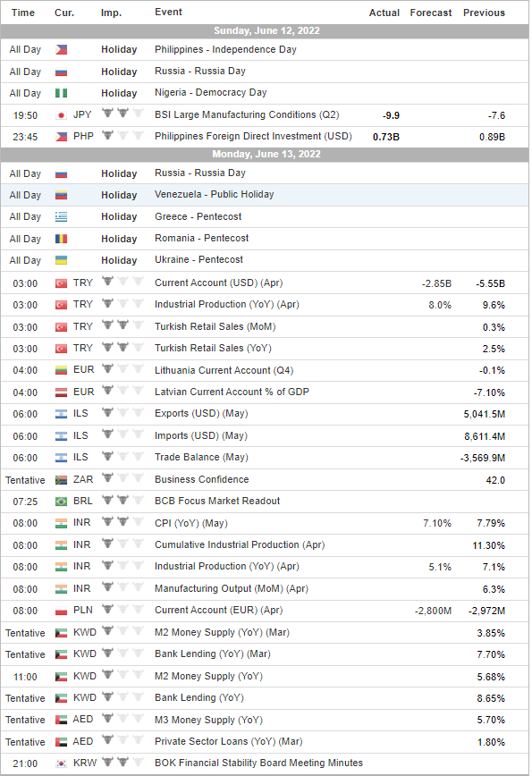The image size is (532, 776).
Task: Click the bull importance icons for BSI Large Manufacturing
Action: click(122, 114)
